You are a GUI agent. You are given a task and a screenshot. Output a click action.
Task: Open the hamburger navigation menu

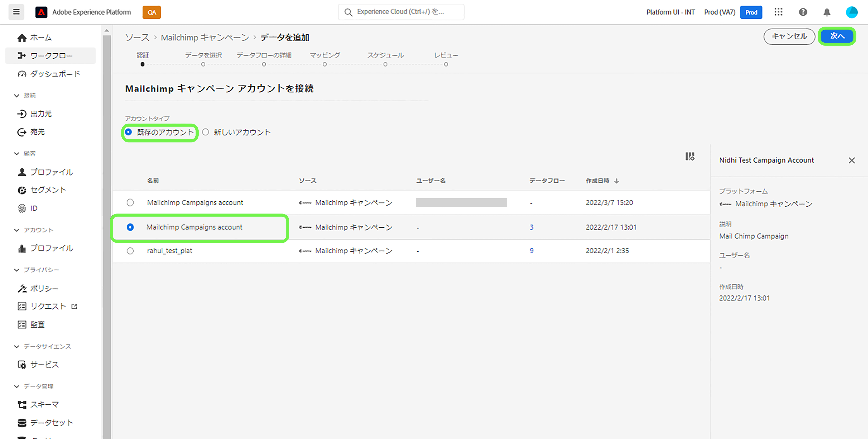(16, 12)
